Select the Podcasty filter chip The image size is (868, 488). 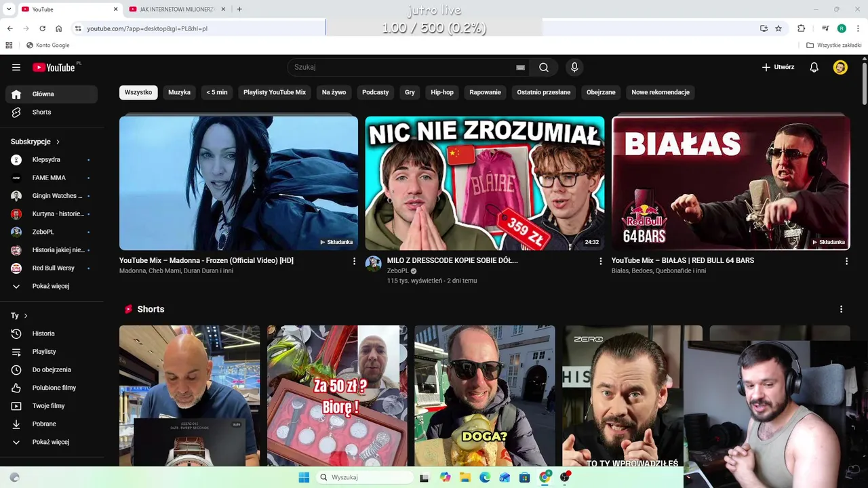376,92
